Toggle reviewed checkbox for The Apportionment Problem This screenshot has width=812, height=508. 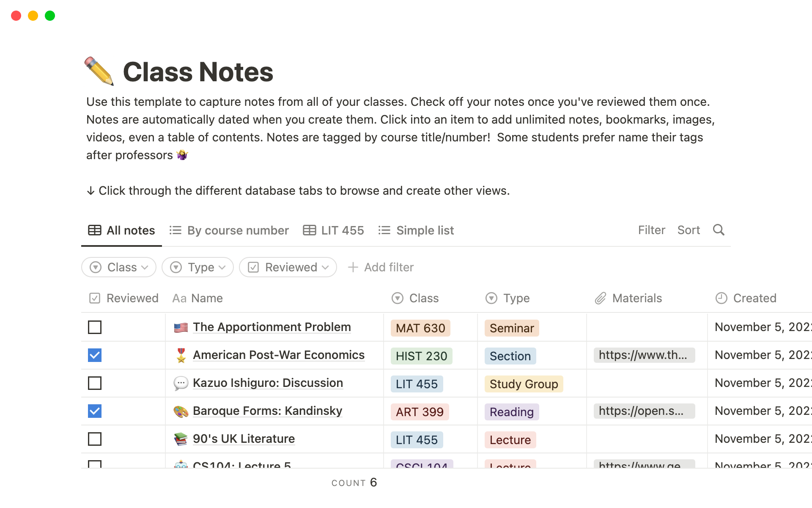(94, 326)
